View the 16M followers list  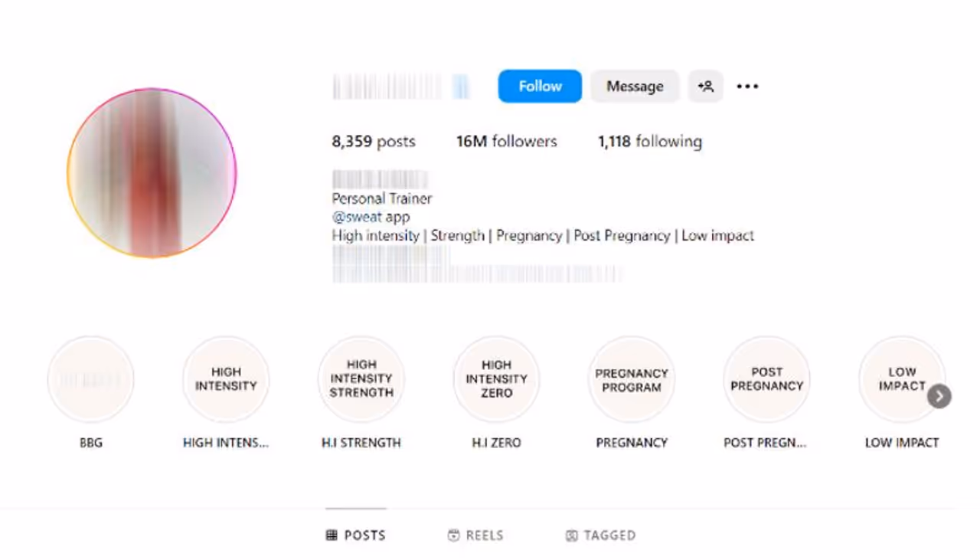[506, 142]
